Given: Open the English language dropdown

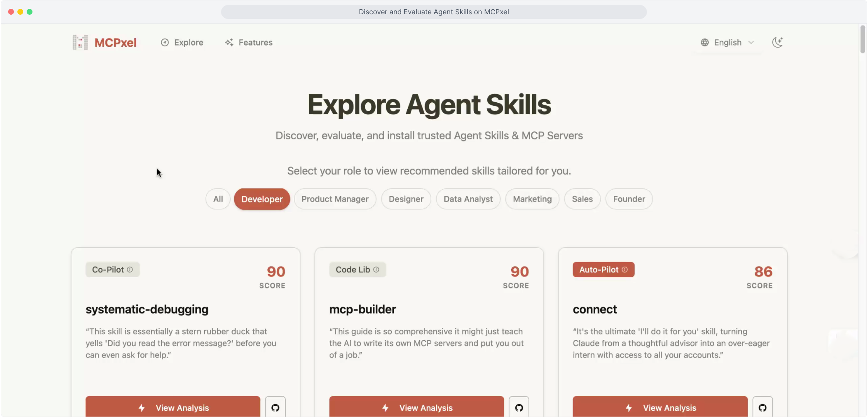Looking at the screenshot, I should (x=728, y=42).
